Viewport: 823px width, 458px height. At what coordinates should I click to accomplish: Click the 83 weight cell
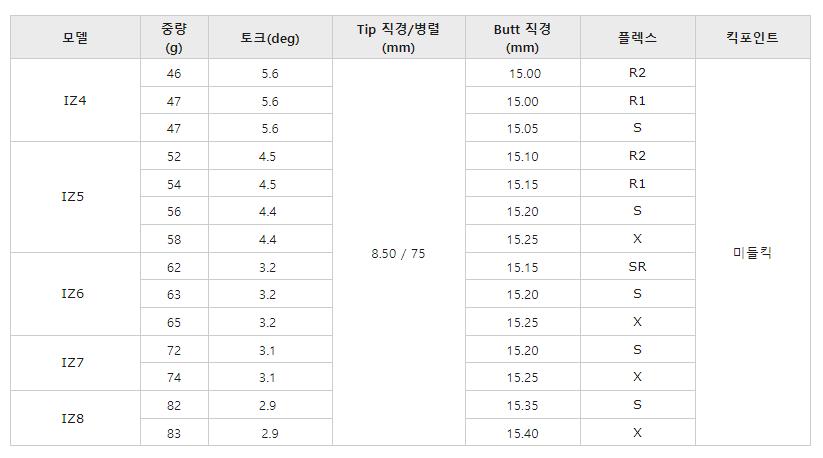point(173,433)
